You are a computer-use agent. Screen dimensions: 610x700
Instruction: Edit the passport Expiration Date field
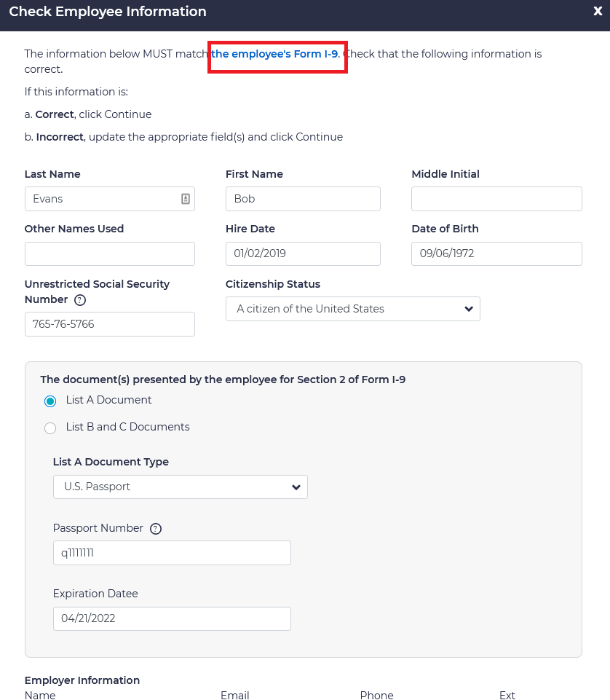coord(172,618)
